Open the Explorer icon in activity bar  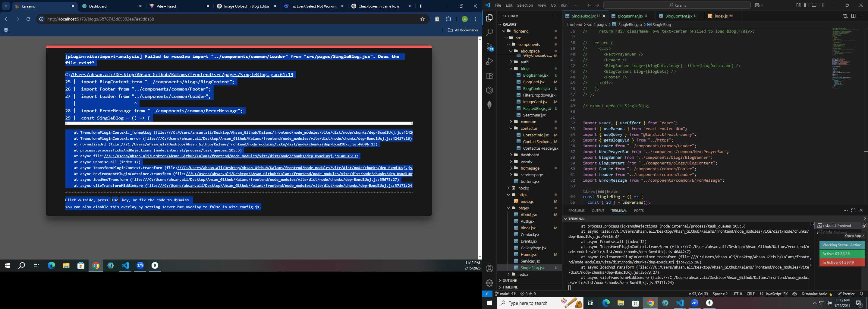point(489,18)
